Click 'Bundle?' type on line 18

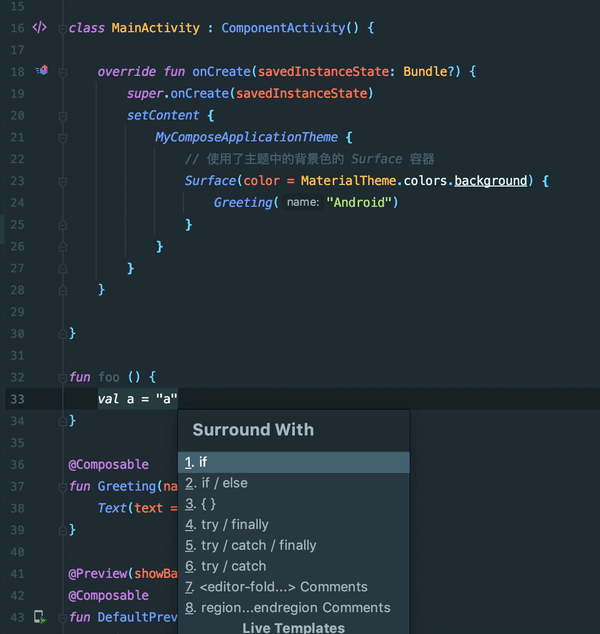click(428, 72)
